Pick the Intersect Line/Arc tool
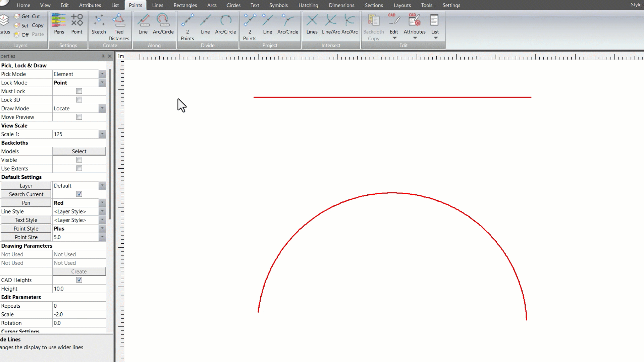 (x=331, y=24)
